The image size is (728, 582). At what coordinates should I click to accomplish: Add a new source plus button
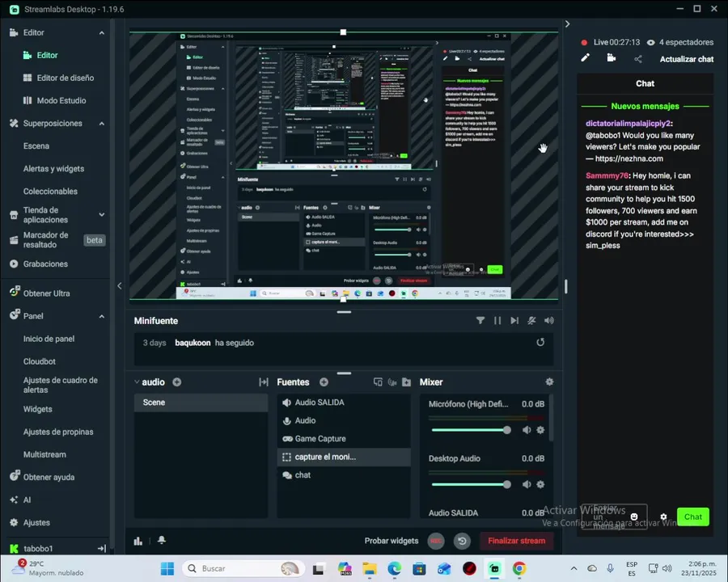coord(324,382)
